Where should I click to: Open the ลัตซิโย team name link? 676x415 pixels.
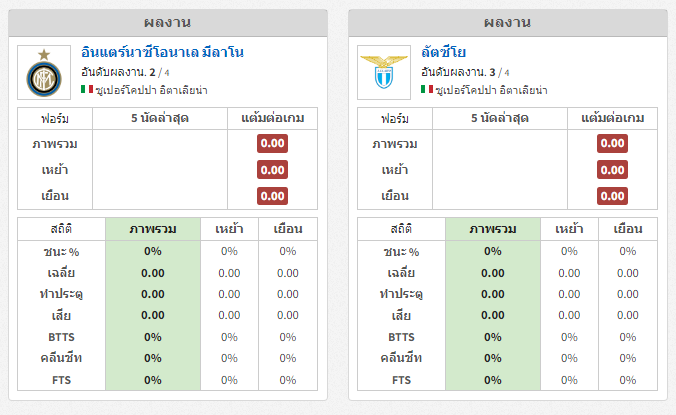[x=444, y=52]
